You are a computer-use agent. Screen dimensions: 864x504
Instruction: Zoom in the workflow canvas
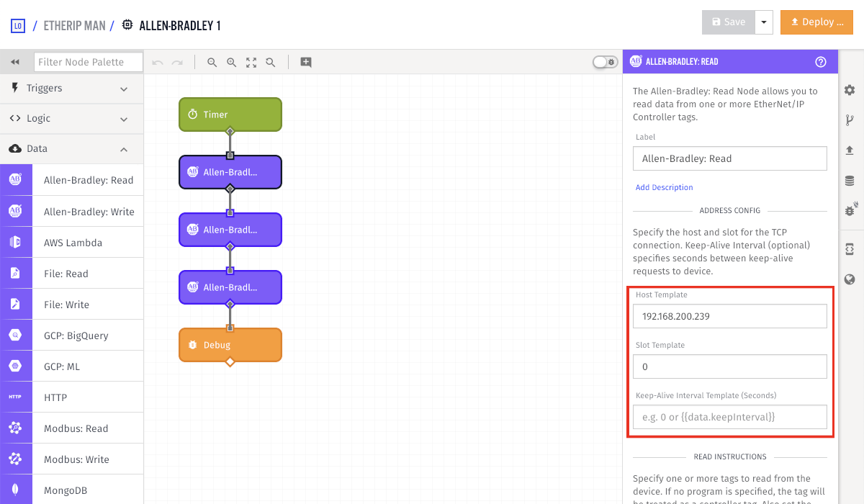tap(232, 63)
